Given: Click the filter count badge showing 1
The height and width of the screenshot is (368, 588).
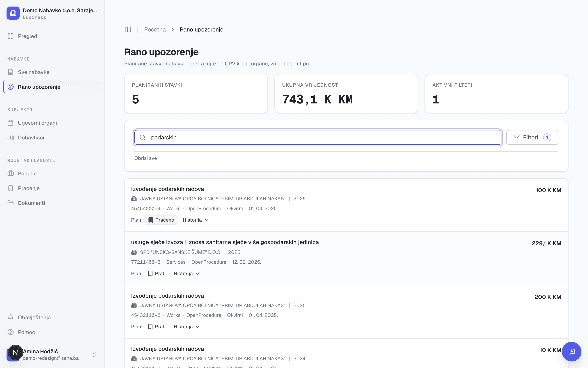Looking at the screenshot, I should (x=547, y=138).
